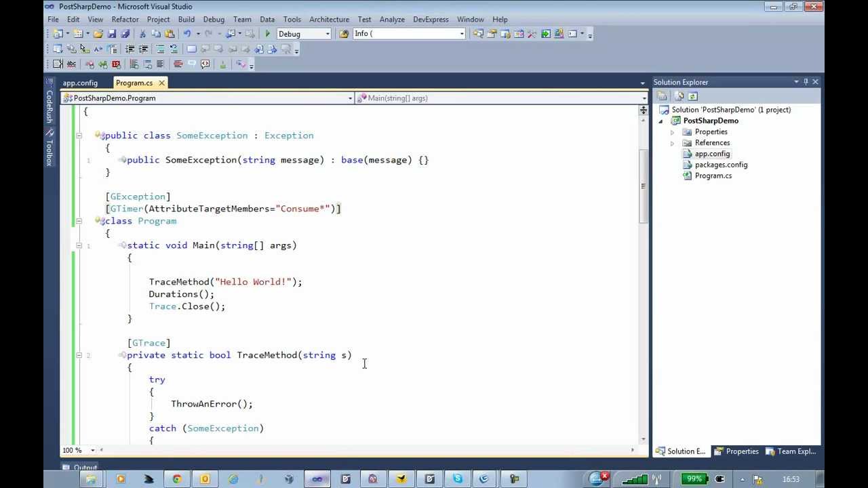
Task: Close the Program.cs tab
Action: 161,83
